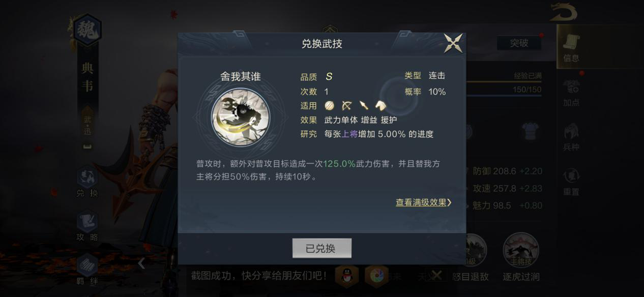Close the 兑换武技 dialog with the X

tap(453, 43)
